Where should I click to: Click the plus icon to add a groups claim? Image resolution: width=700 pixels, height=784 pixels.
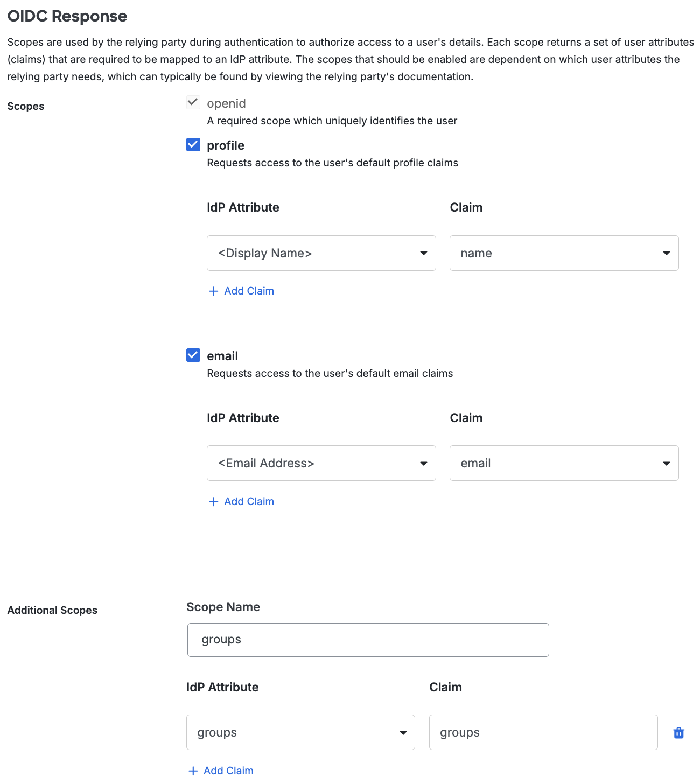pyautogui.click(x=192, y=771)
